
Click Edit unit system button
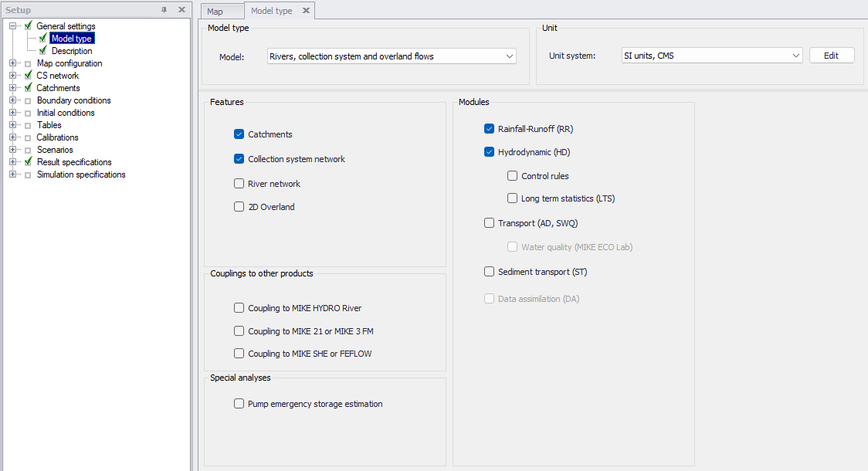tap(832, 56)
